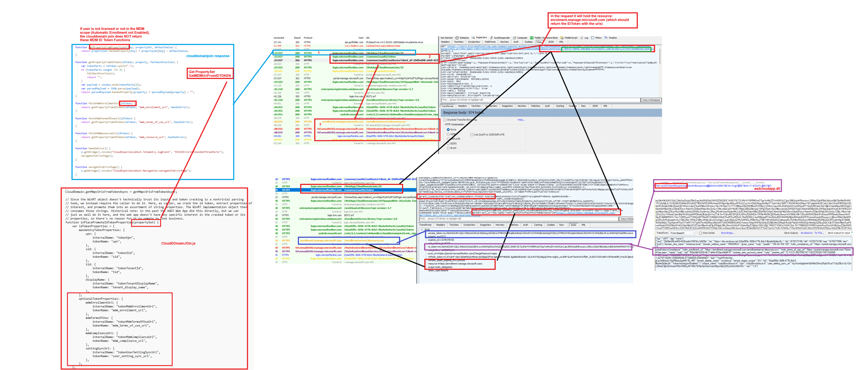Image resolution: width=868 pixels, height=370 pixels.
Task: Select the access_token node in JSON tree
Action: [x=530, y=233]
